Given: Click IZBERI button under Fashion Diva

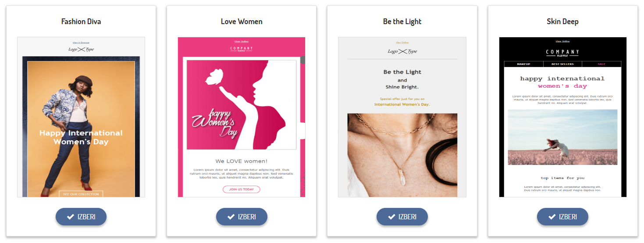Looking at the screenshot, I should 81,217.
